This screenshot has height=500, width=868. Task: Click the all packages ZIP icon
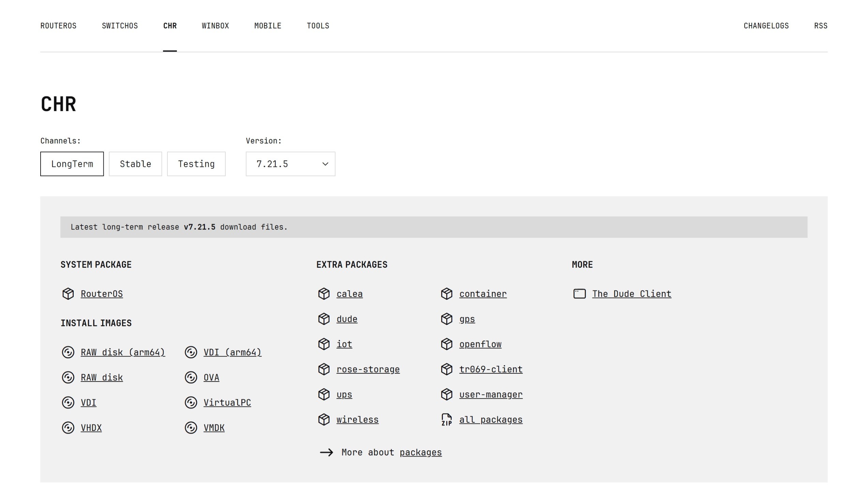[446, 419]
